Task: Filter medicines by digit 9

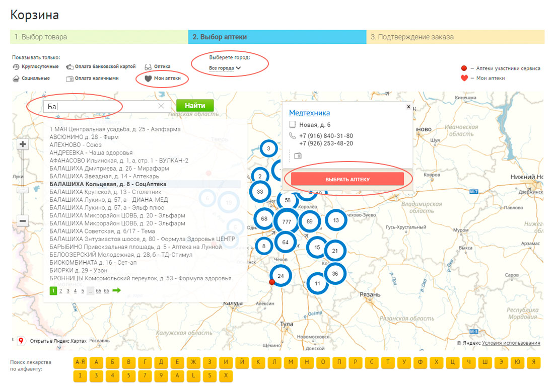Action: tap(161, 376)
